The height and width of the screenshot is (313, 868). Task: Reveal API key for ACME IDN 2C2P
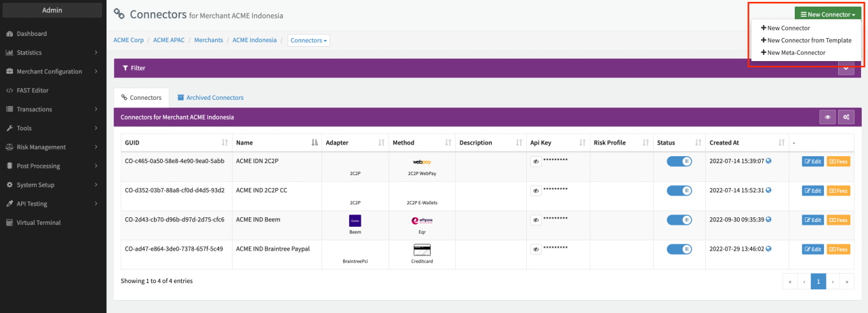[x=535, y=162]
